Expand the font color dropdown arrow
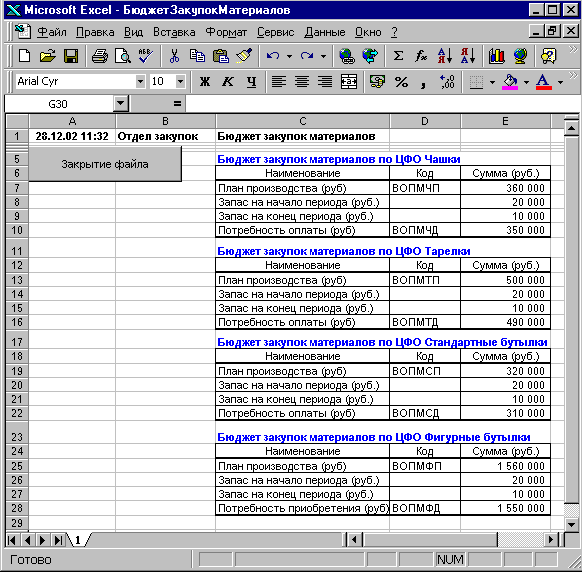582x576 pixels. (x=560, y=82)
